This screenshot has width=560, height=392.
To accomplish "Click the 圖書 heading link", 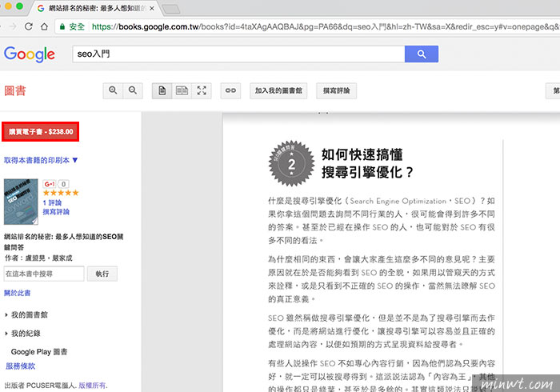I will tap(15, 90).
